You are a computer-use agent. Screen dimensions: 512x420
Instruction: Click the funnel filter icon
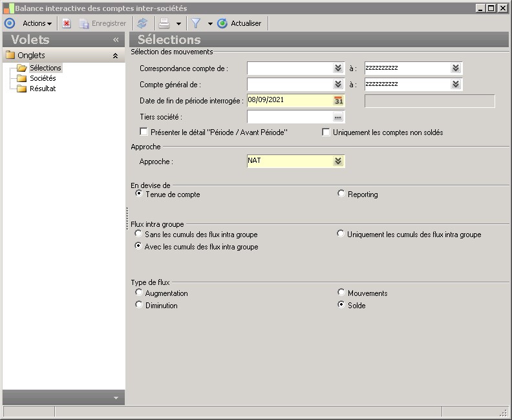pos(196,23)
